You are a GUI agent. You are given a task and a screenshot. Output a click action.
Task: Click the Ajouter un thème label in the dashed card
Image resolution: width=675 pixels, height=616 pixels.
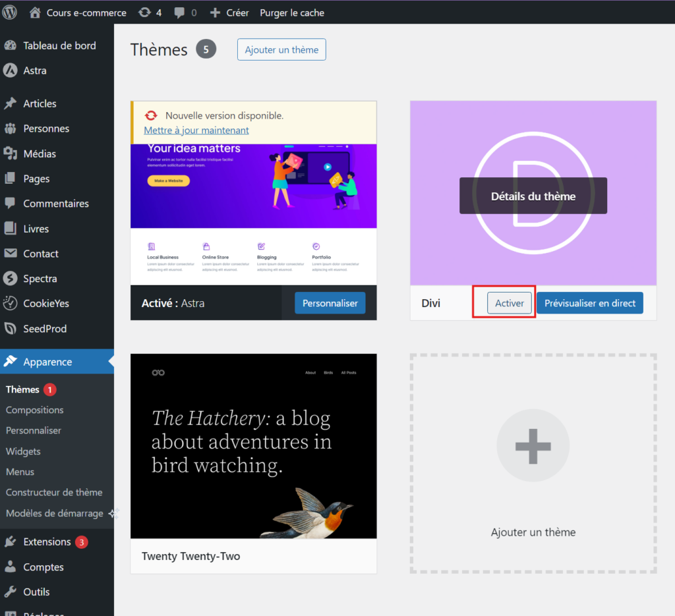[x=533, y=532]
